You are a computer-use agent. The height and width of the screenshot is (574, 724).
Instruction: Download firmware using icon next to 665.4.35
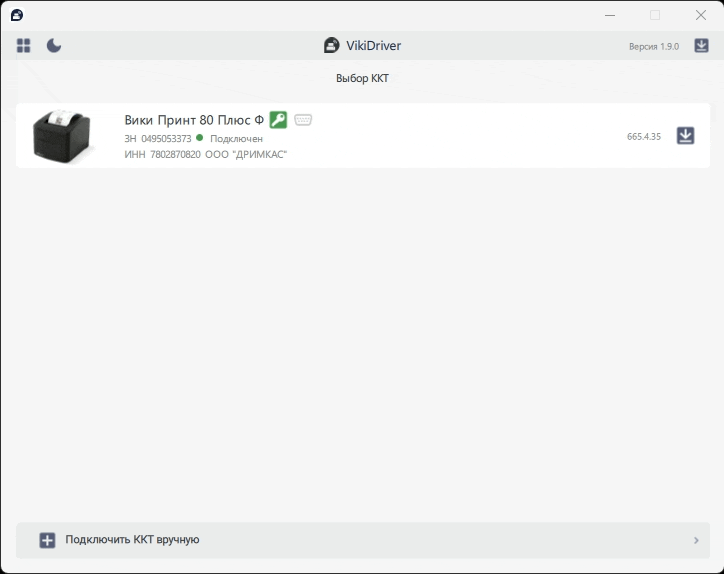click(x=685, y=136)
